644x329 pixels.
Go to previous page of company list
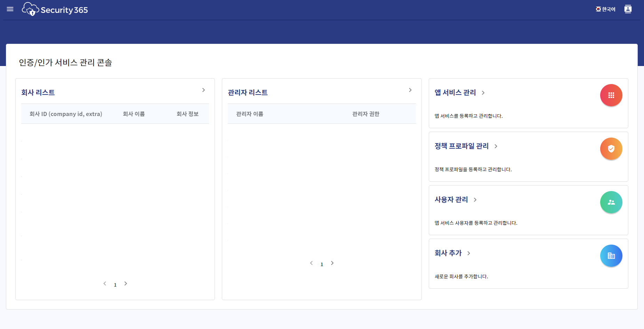[x=105, y=284]
